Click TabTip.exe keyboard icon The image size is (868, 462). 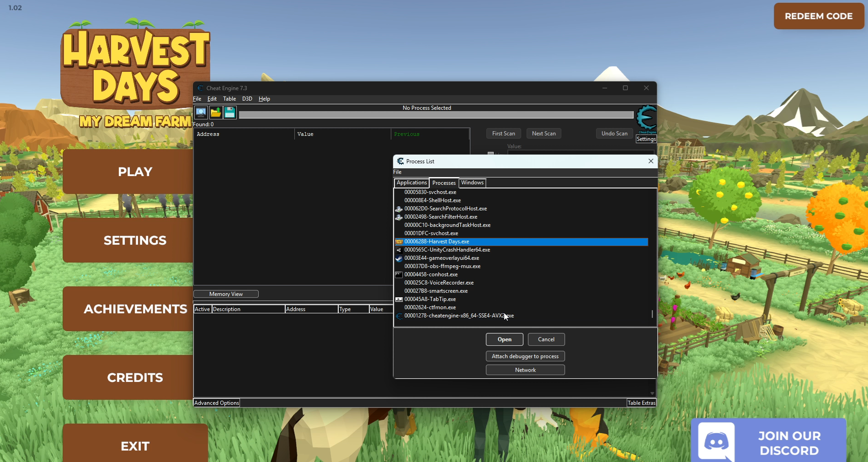[x=399, y=299]
